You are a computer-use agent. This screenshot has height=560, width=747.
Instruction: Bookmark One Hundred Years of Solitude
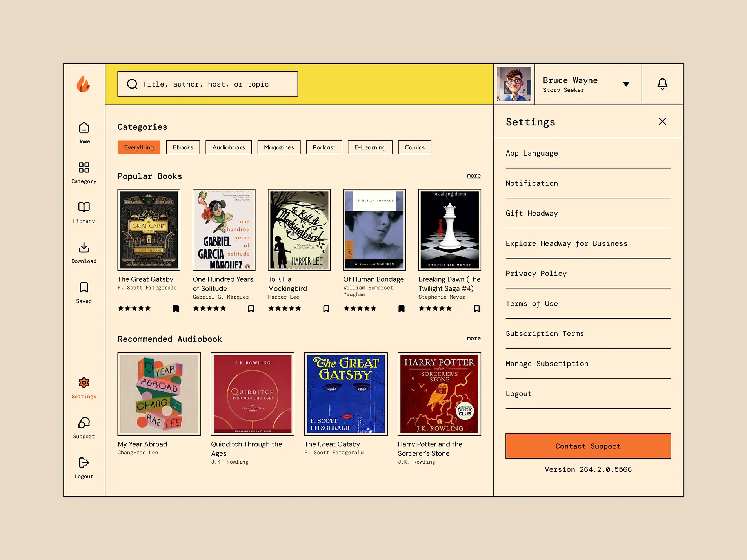(251, 309)
